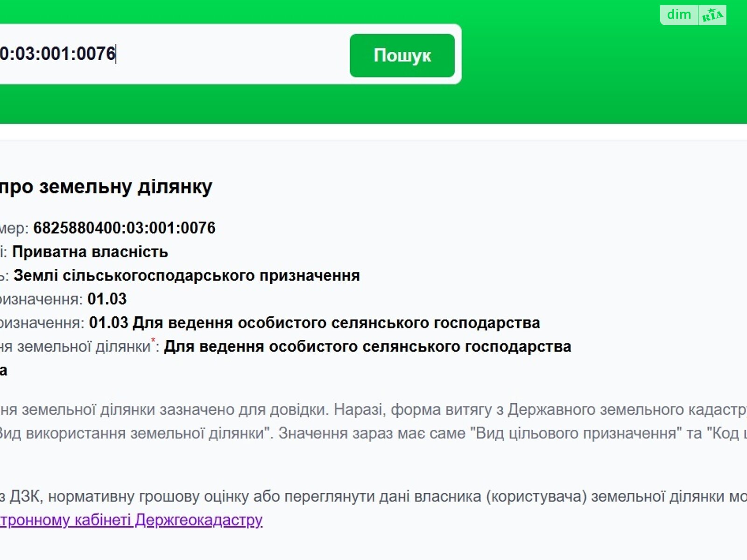The width and height of the screenshot is (747, 560).
Task: Click the green Пошук search button
Action: tap(402, 55)
